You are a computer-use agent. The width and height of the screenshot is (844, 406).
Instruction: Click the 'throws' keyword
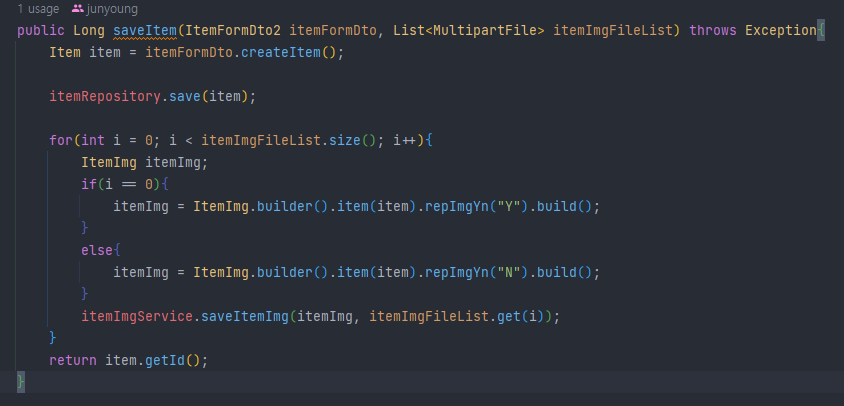[x=713, y=31]
